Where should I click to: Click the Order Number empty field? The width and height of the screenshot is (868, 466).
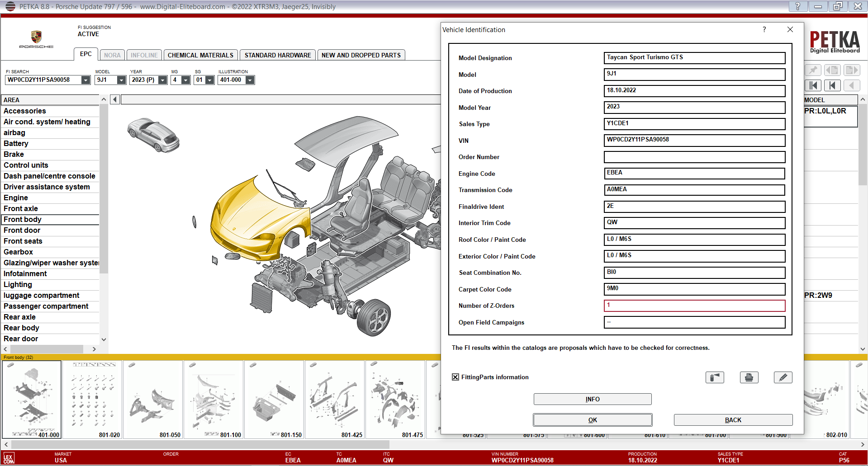[x=694, y=157]
